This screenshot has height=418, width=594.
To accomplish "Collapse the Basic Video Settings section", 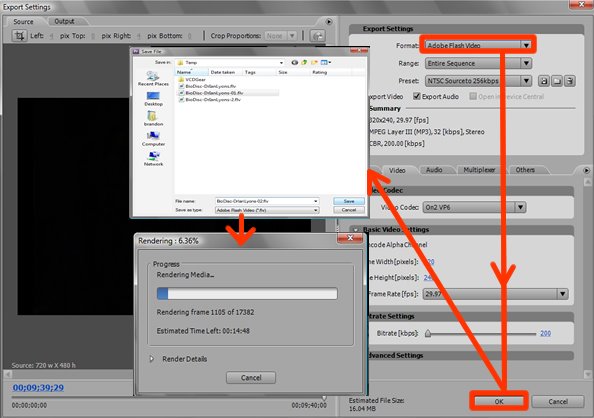I will click(355, 230).
